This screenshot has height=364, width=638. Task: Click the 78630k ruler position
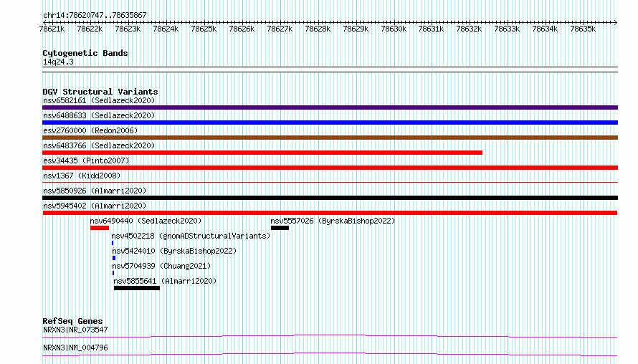[x=394, y=29]
